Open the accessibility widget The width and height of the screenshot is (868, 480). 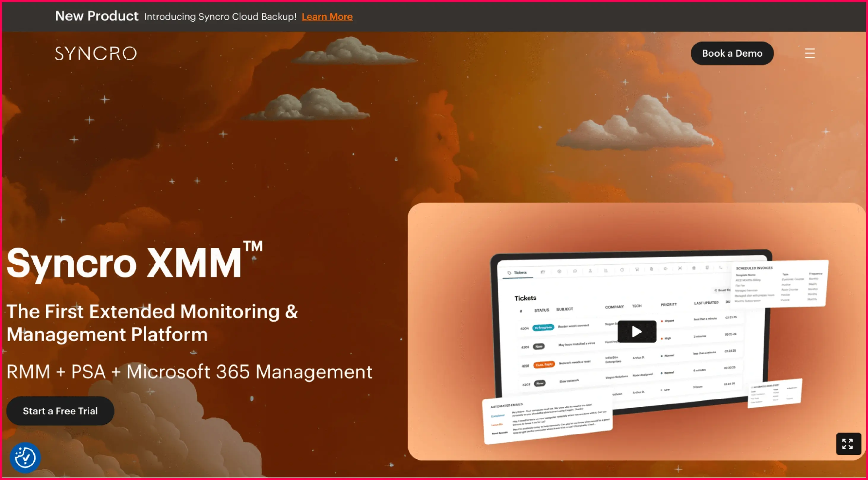pyautogui.click(x=25, y=457)
